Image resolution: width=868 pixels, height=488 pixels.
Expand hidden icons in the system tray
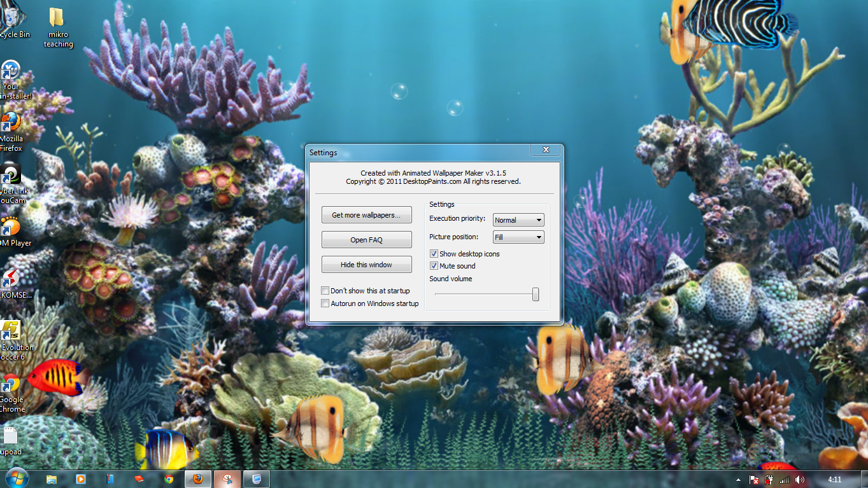tap(738, 479)
